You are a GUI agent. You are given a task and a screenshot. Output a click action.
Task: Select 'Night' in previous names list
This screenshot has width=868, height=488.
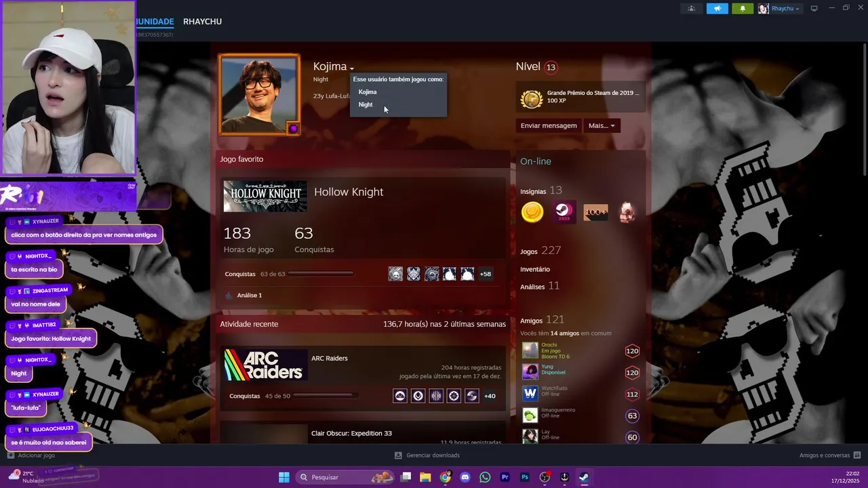(x=366, y=104)
